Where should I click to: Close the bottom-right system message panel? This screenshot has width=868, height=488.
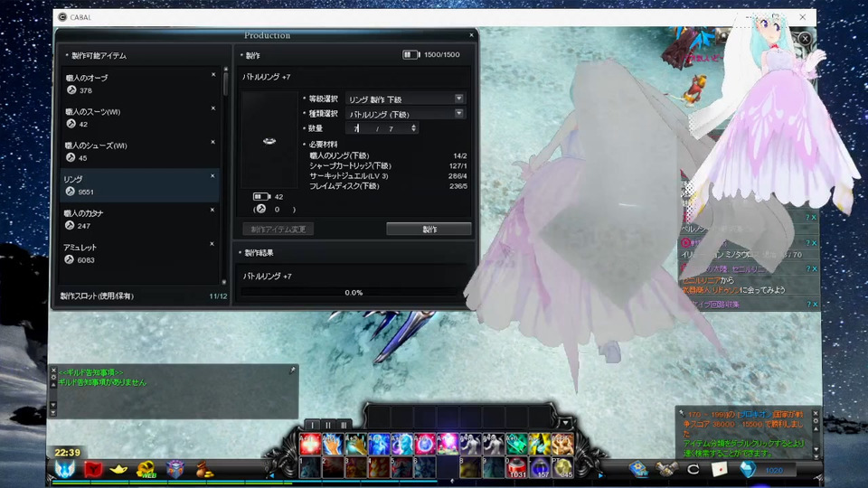click(815, 413)
